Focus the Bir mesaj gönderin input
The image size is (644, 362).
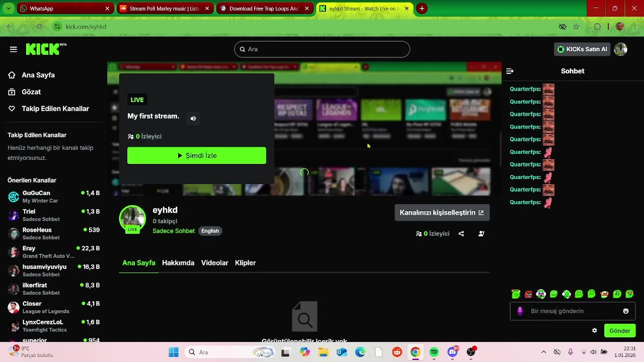pyautogui.click(x=574, y=311)
